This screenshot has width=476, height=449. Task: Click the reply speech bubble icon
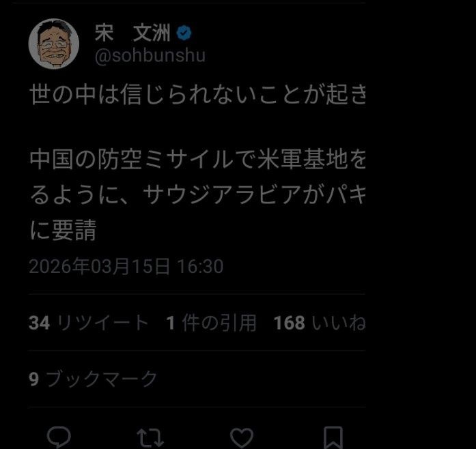pyautogui.click(x=59, y=437)
